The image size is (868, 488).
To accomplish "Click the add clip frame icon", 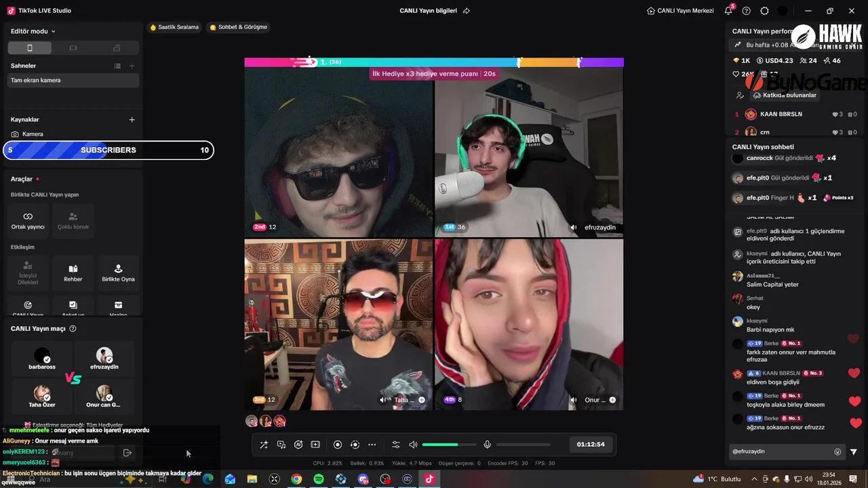I will (315, 445).
